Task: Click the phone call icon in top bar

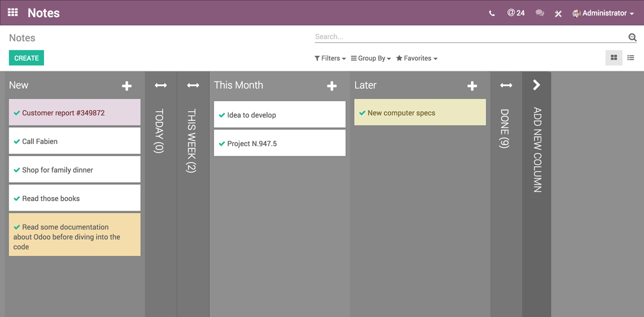Action: pos(492,13)
